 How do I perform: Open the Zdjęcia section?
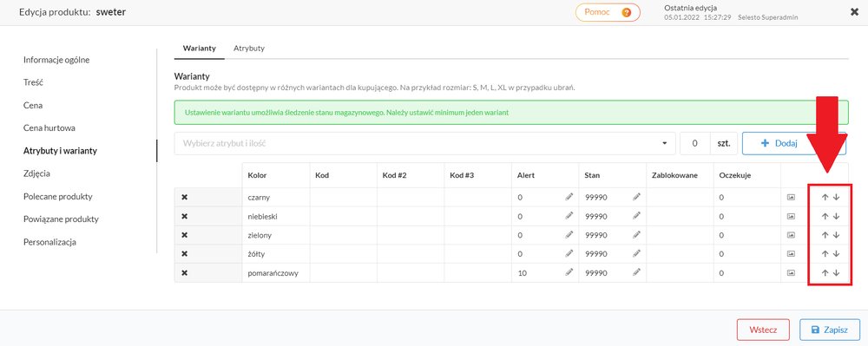pos(36,173)
